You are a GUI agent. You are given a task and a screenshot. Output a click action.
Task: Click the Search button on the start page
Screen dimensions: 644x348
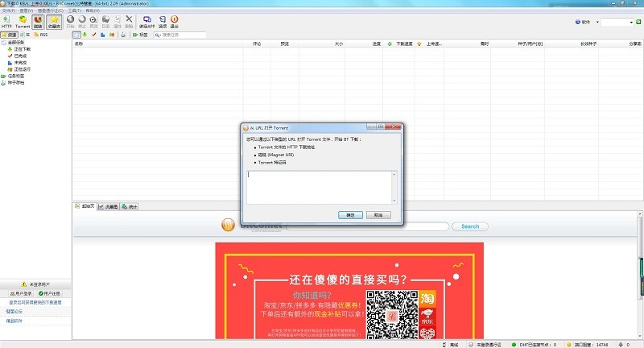tap(469, 226)
